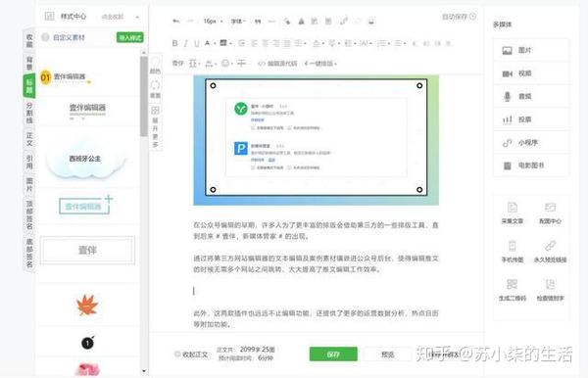Open the 编辑源代码 source code editor
This screenshot has height=378, width=588.
click(x=278, y=64)
